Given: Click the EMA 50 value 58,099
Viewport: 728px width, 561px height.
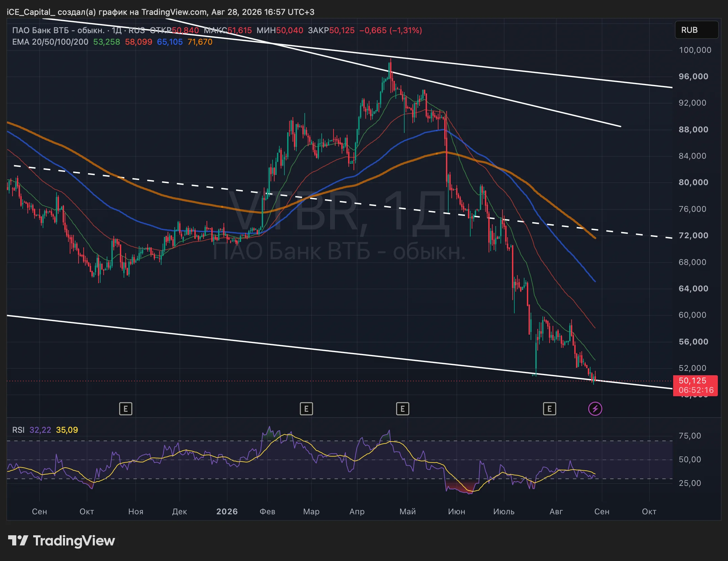Looking at the screenshot, I should click(138, 42).
